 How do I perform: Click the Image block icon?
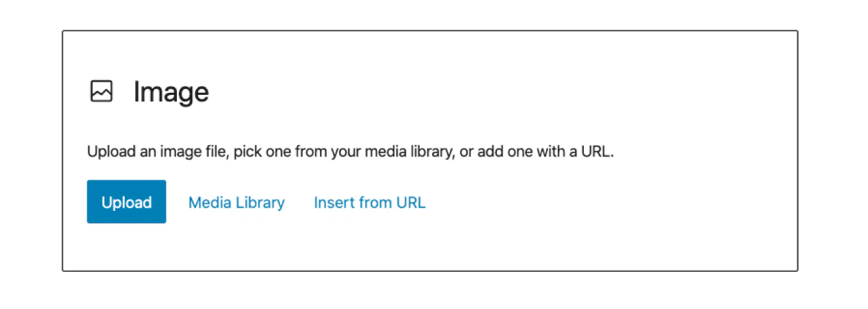pos(101,92)
